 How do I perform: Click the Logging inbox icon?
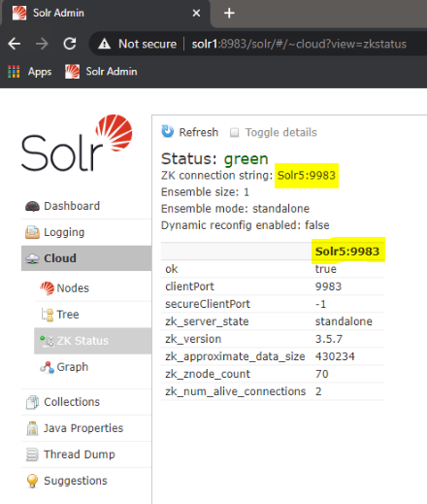click(32, 232)
